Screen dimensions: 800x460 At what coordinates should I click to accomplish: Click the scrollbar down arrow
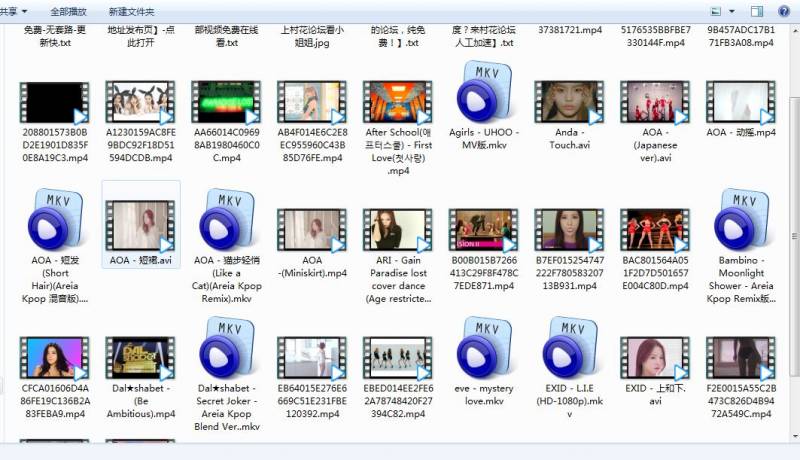click(795, 437)
